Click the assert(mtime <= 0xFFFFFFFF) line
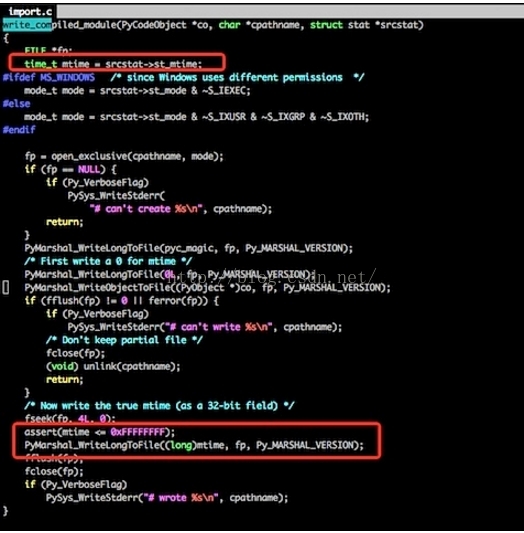 click(x=100, y=432)
